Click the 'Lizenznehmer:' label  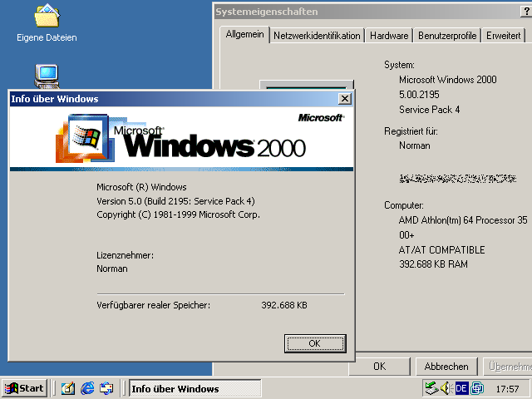coord(125,255)
